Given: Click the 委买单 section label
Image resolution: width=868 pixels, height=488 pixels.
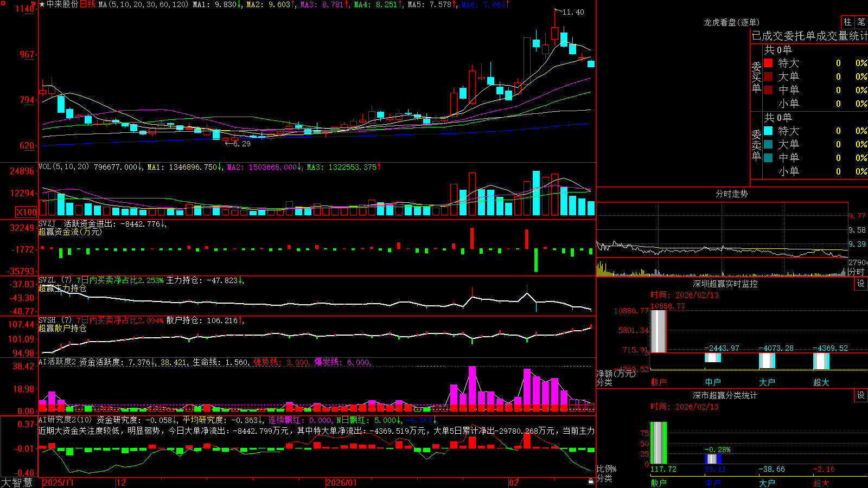Looking at the screenshot, I should tap(756, 78).
